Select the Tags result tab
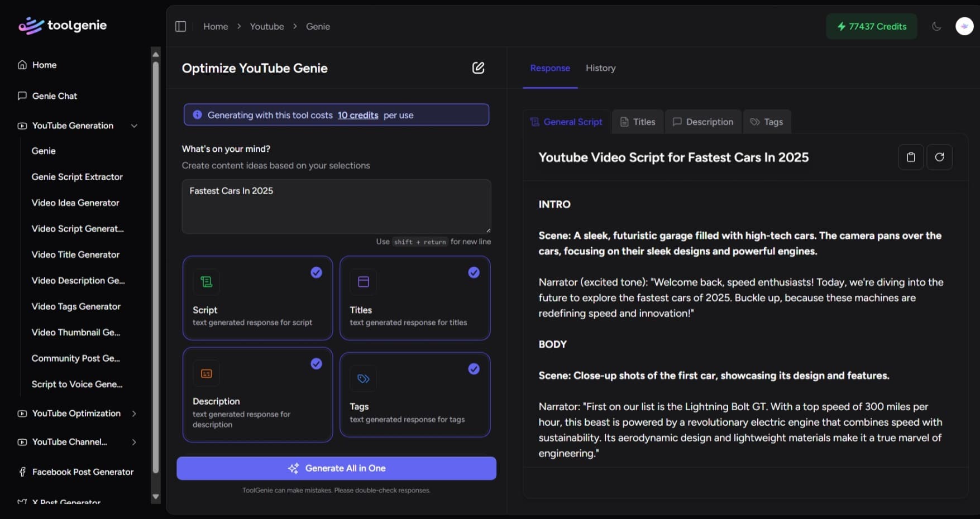The width and height of the screenshot is (980, 519). 767,122
